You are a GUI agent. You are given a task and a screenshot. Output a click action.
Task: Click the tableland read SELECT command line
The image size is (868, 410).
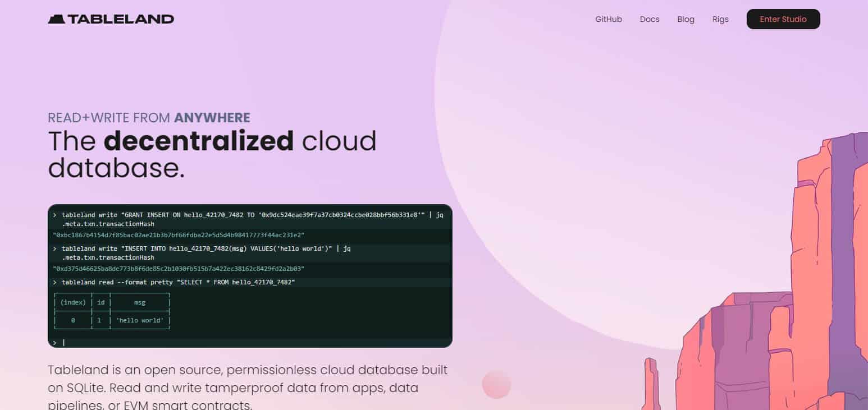[x=174, y=282]
